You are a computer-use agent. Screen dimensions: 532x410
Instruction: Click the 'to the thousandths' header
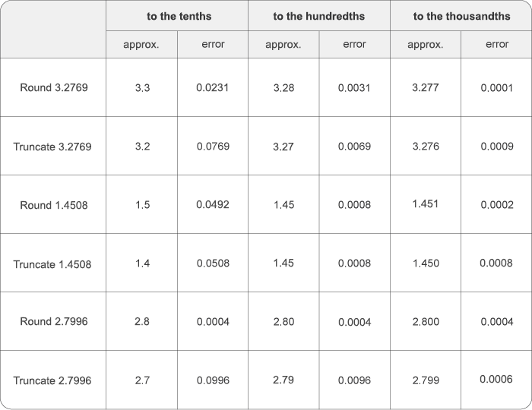(x=461, y=16)
